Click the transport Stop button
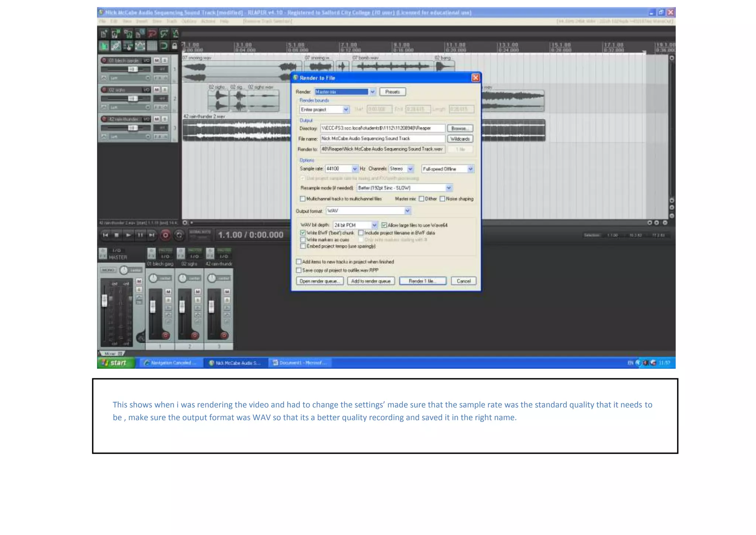Viewport: 756px width, 535px height. 117,235
